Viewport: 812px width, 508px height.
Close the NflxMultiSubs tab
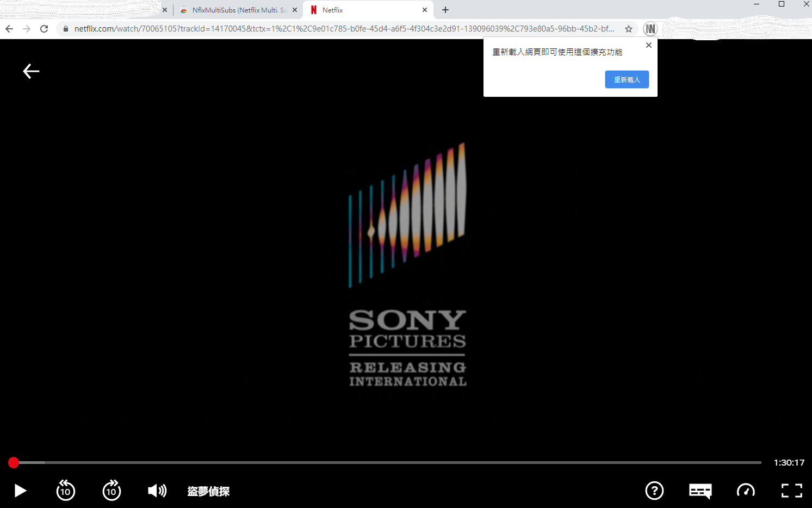tap(295, 10)
